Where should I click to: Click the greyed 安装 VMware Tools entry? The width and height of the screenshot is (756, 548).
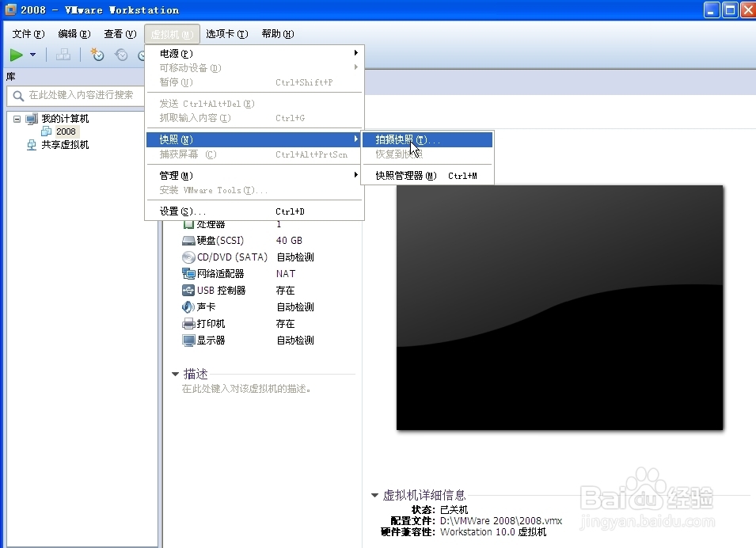[x=254, y=190]
